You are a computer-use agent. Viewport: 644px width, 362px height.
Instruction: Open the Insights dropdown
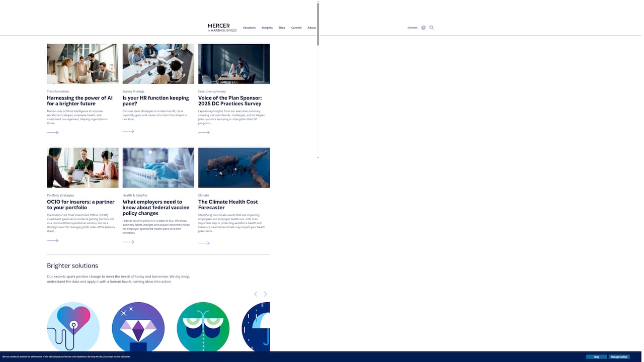pyautogui.click(x=267, y=28)
